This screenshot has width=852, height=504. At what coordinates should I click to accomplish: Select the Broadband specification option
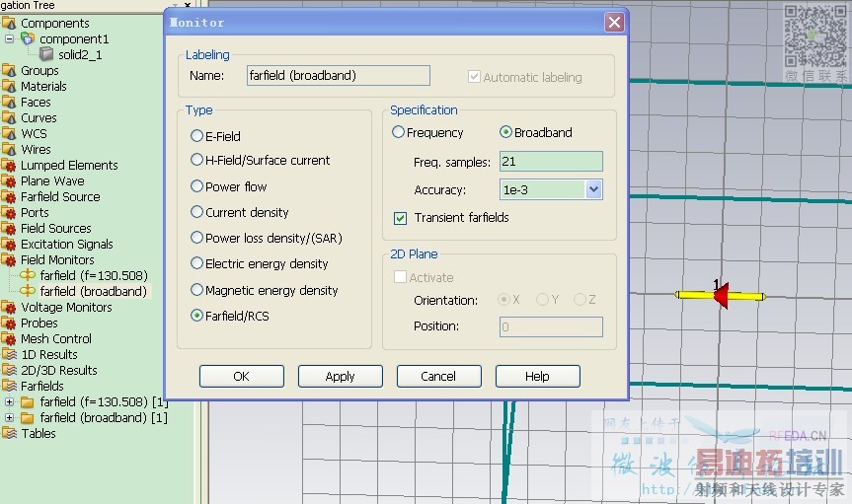coord(505,132)
